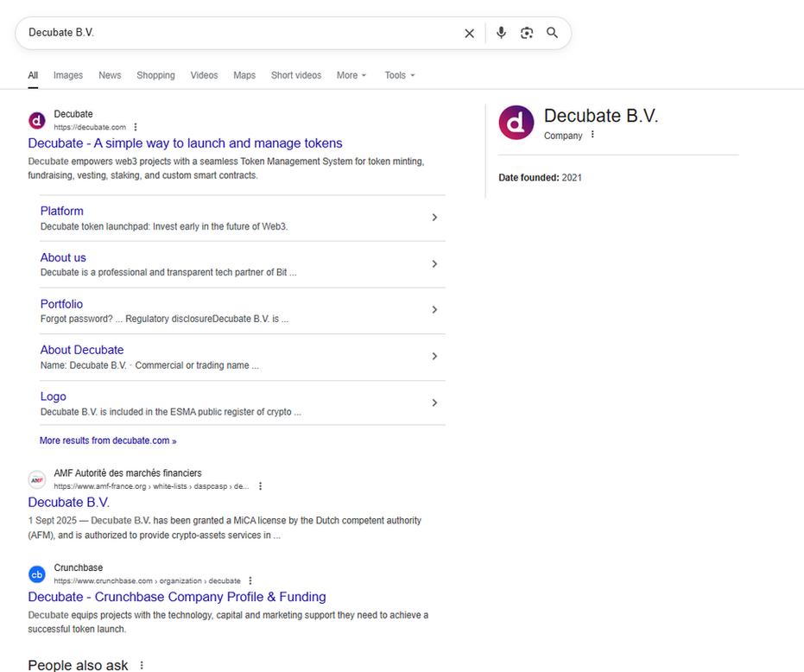This screenshot has width=804, height=672.
Task: Click the amf-france.org breadcrumb URL
Action: tap(151, 486)
